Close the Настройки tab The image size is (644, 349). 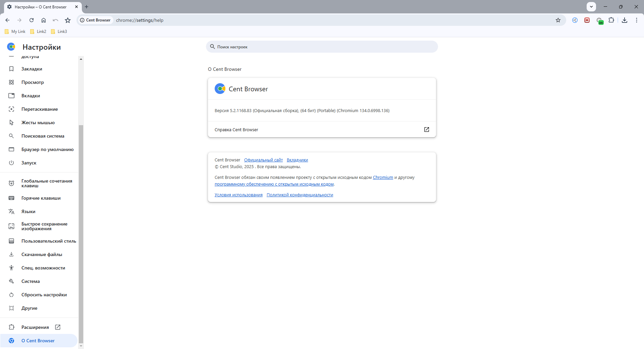(76, 7)
